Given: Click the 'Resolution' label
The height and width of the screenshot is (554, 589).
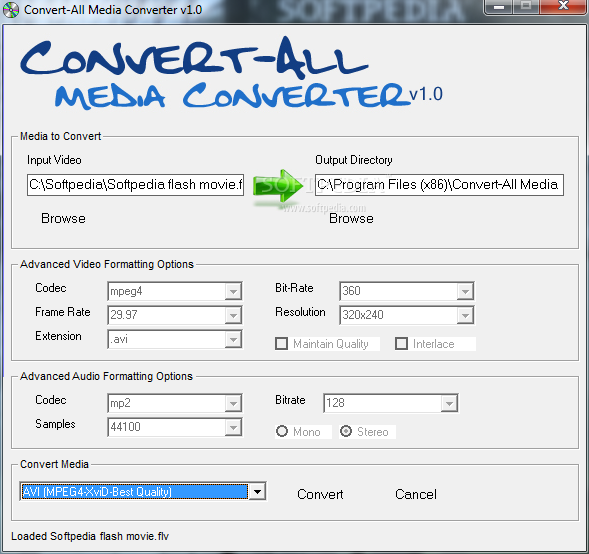Looking at the screenshot, I should 300,312.
